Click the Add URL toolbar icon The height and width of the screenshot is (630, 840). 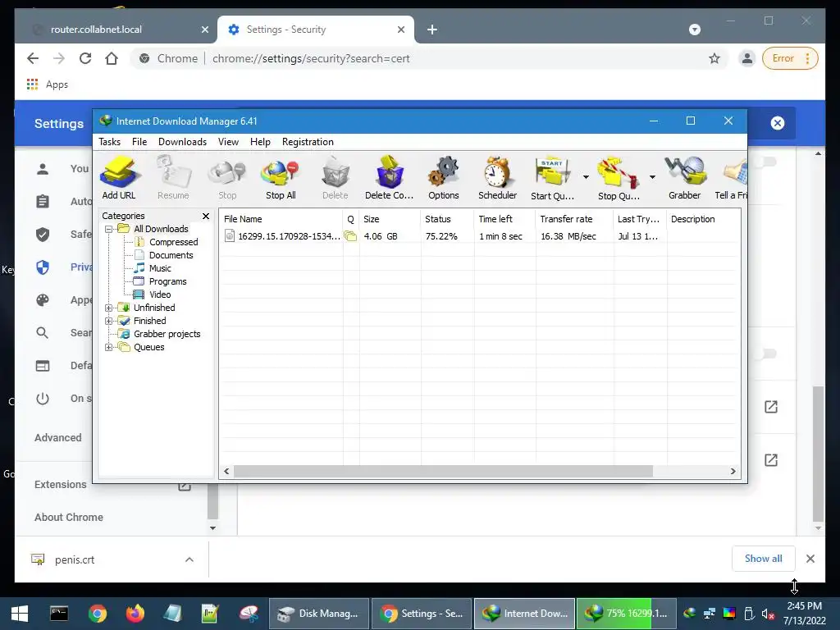(x=119, y=178)
